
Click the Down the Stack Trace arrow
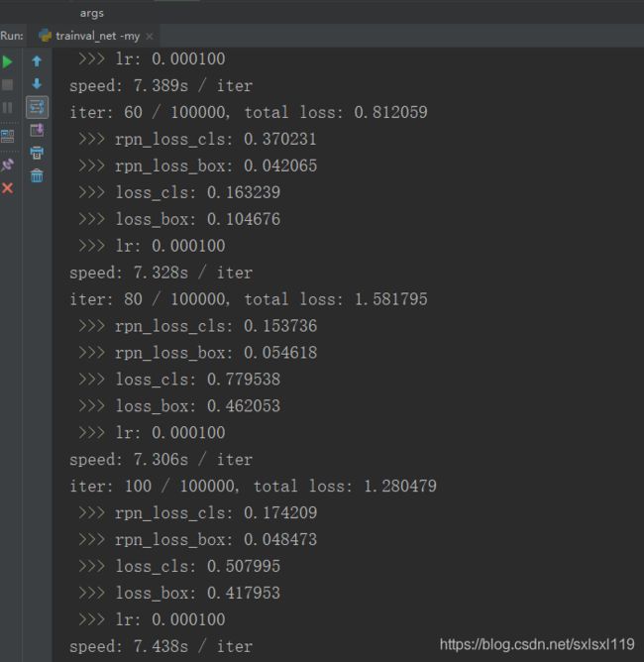37,84
